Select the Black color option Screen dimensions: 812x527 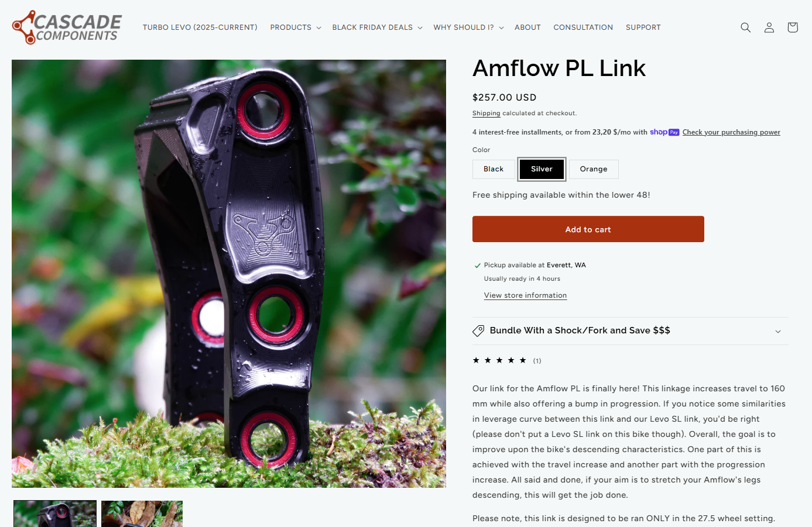click(494, 169)
